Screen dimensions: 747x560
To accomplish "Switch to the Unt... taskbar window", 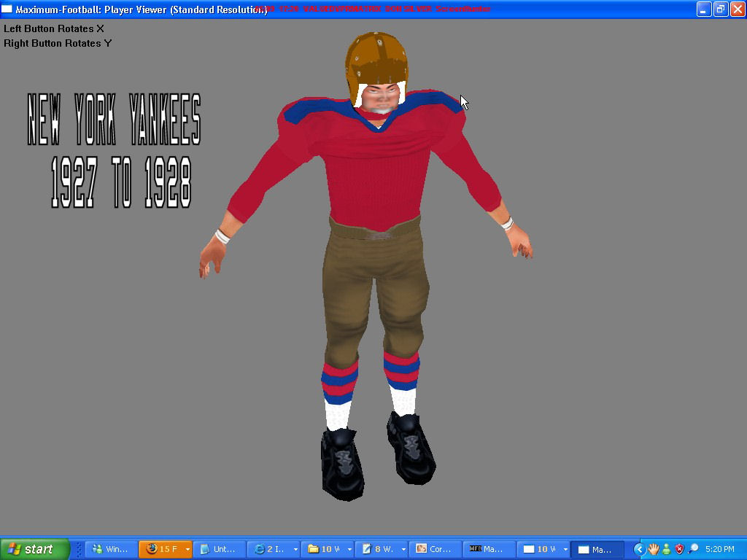I will pos(219,549).
